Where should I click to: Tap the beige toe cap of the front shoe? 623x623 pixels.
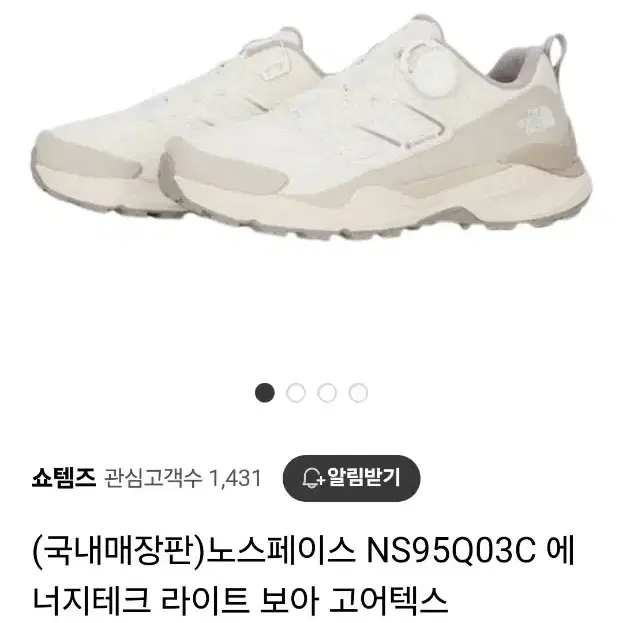(222, 172)
